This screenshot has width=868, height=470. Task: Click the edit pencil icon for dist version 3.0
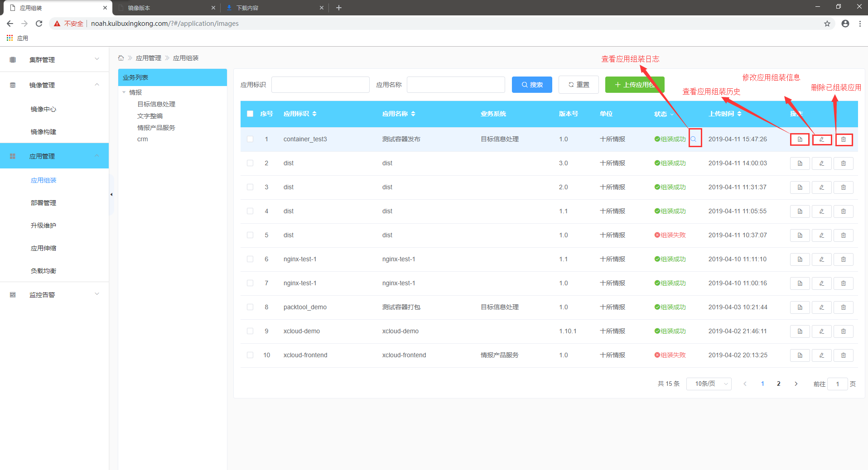click(x=821, y=163)
